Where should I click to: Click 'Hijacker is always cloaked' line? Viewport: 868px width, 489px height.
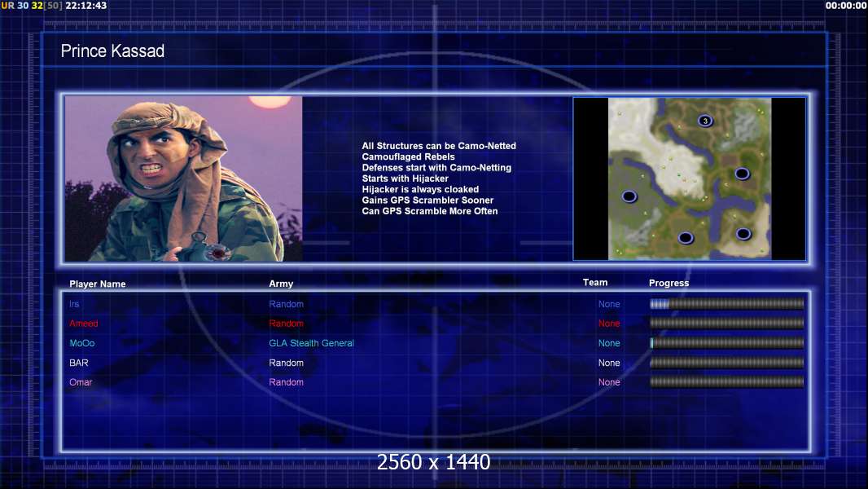(420, 189)
